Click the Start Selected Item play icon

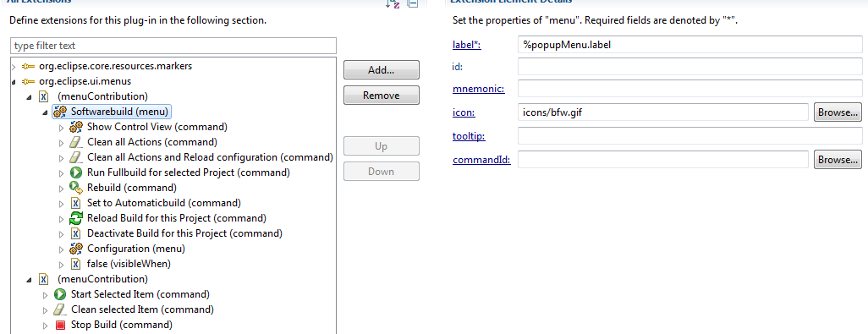(60, 294)
